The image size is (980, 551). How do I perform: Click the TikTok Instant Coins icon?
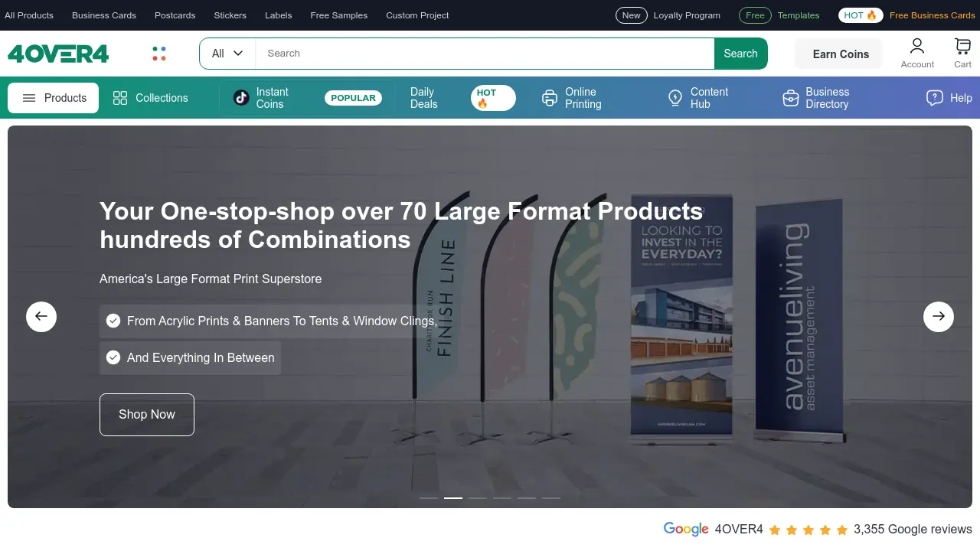click(241, 98)
